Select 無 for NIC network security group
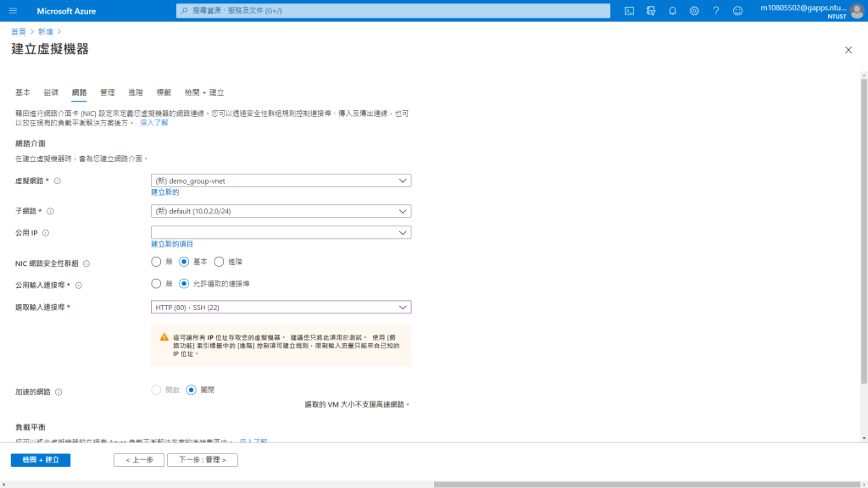The width and height of the screenshot is (868, 488). 156,262
